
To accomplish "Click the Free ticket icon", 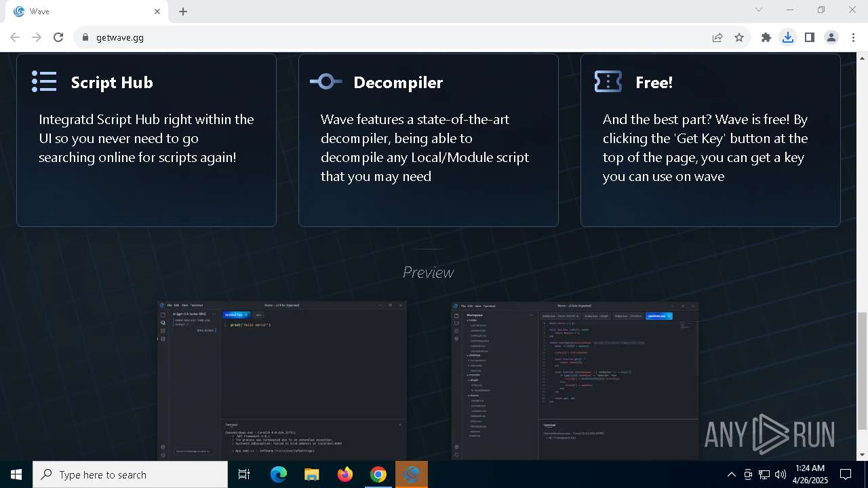I will click(x=608, y=82).
